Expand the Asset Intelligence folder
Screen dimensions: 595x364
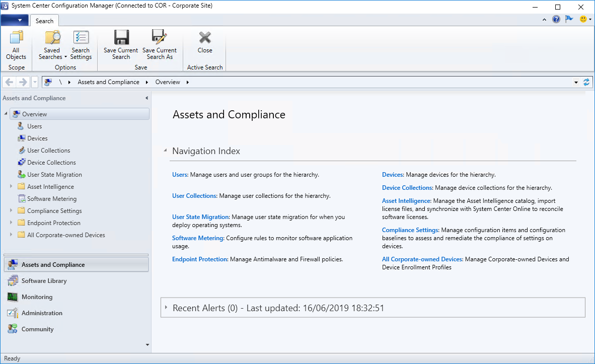point(12,187)
